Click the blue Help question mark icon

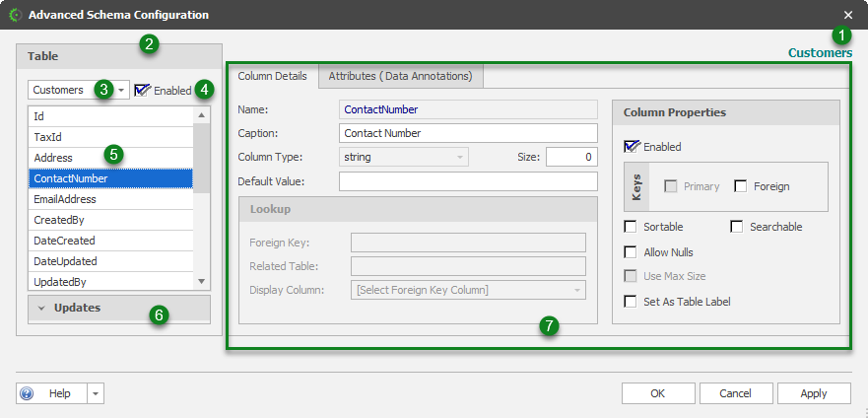pos(27,393)
